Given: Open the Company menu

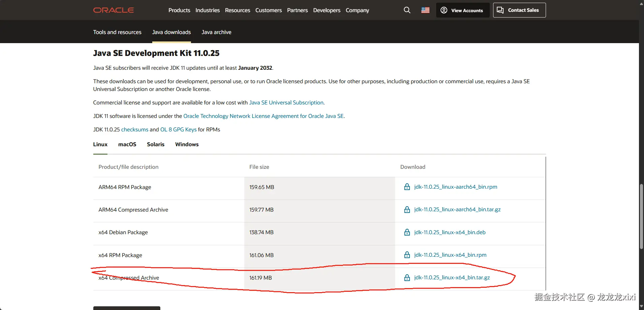Looking at the screenshot, I should pyautogui.click(x=357, y=10).
